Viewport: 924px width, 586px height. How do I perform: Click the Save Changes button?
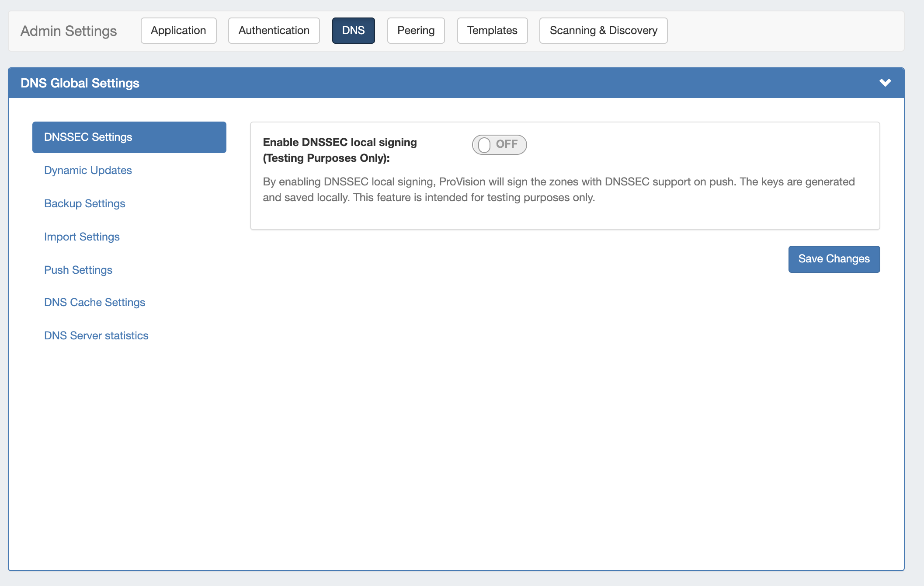[834, 259]
